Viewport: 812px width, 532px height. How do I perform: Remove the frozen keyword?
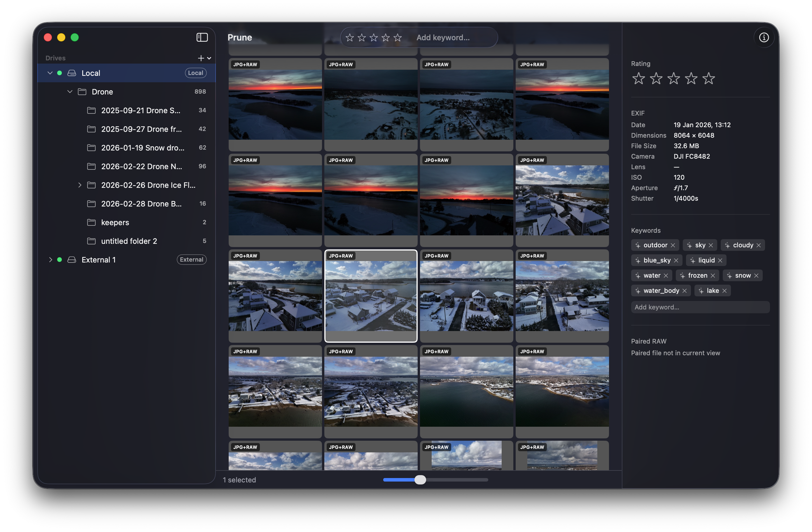click(712, 276)
